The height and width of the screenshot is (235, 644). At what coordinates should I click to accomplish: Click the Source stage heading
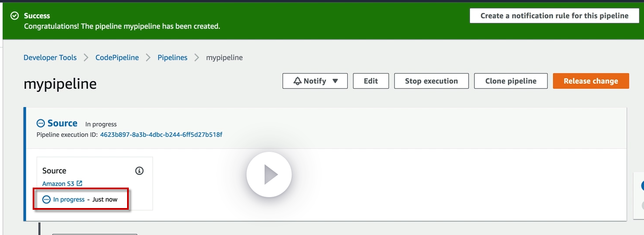(x=62, y=124)
